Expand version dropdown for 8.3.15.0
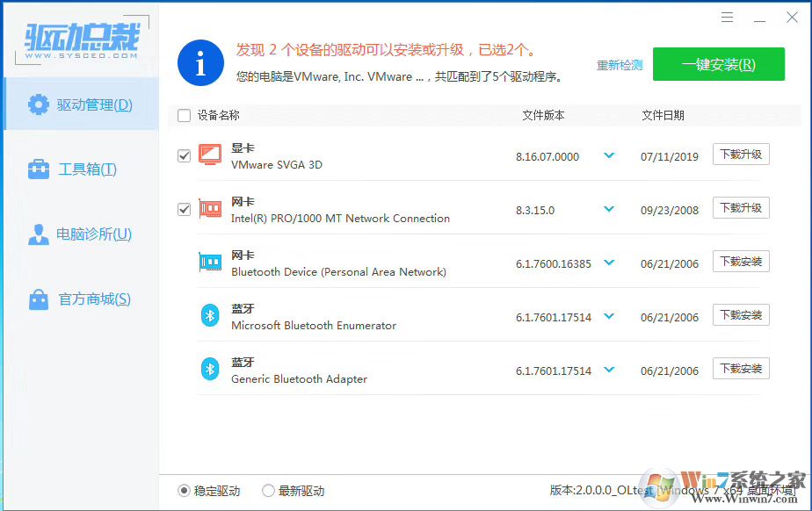The image size is (812, 511). (609, 208)
